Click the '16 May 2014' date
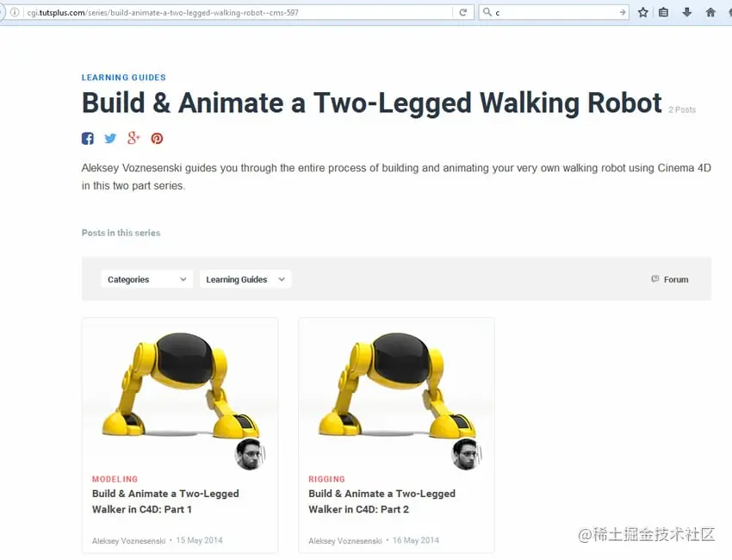732x560 pixels. coord(416,540)
